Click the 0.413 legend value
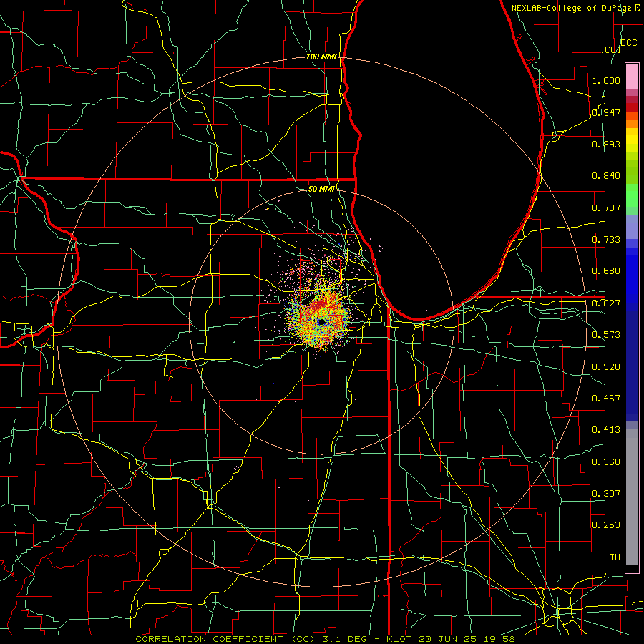This screenshot has width=644, height=644. pyautogui.click(x=606, y=430)
